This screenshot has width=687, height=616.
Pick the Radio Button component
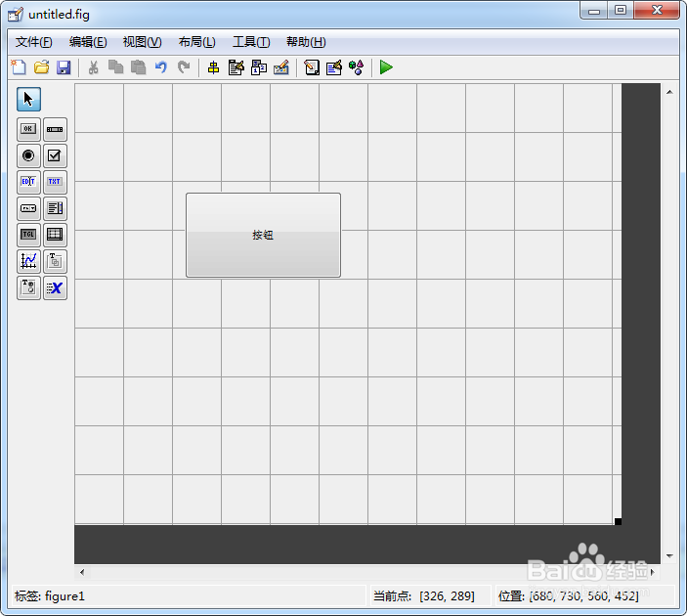[x=28, y=155]
